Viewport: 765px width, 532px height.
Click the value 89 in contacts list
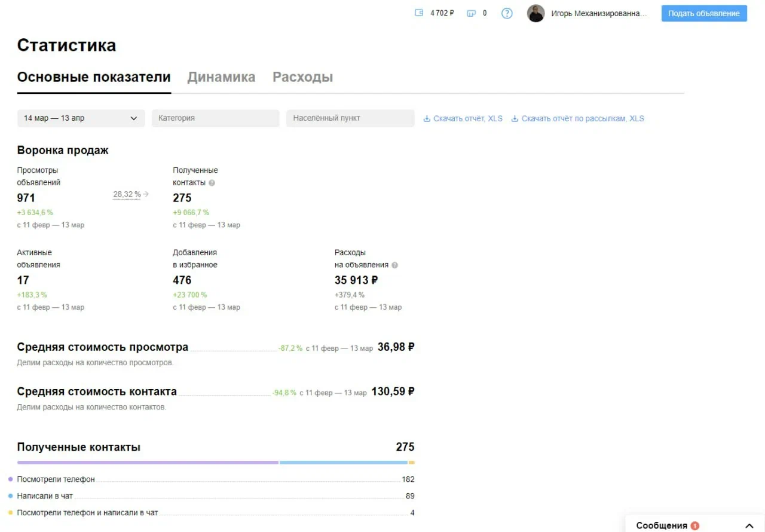pos(410,496)
